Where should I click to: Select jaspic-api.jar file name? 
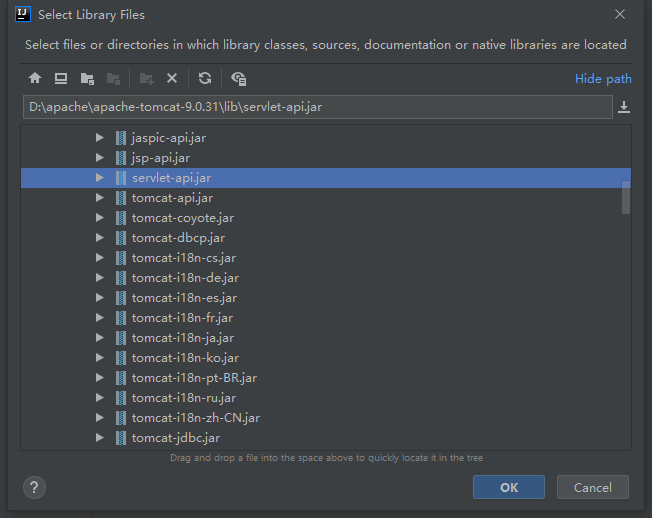[x=169, y=138]
